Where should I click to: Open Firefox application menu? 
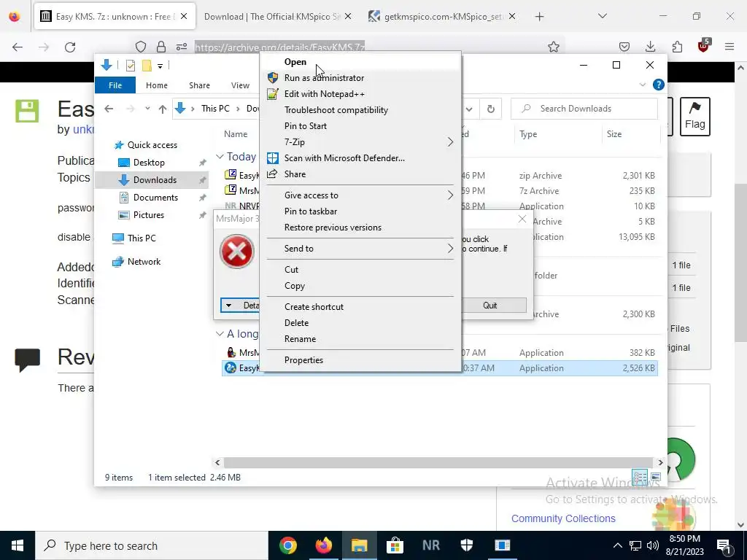coord(729,47)
